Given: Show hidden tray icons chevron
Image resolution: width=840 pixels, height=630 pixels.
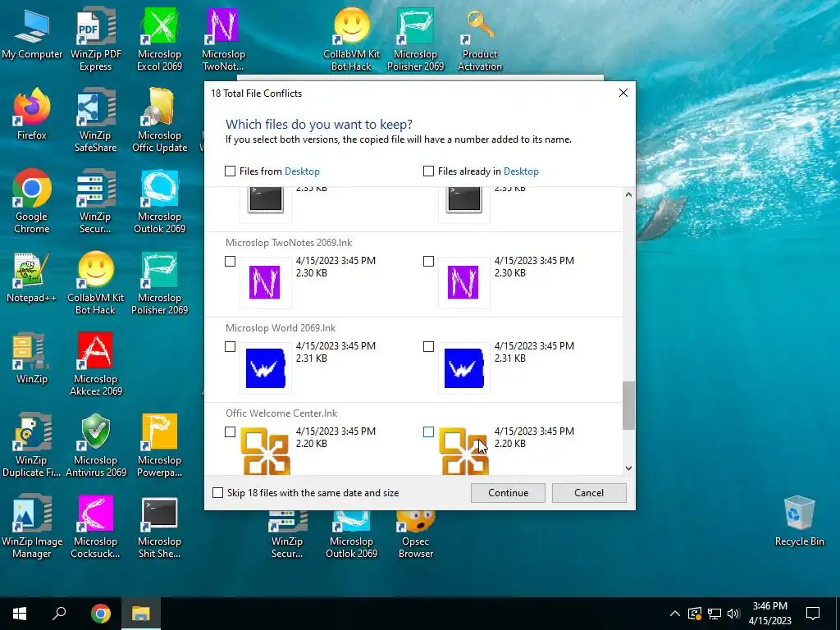Looking at the screenshot, I should [675, 614].
